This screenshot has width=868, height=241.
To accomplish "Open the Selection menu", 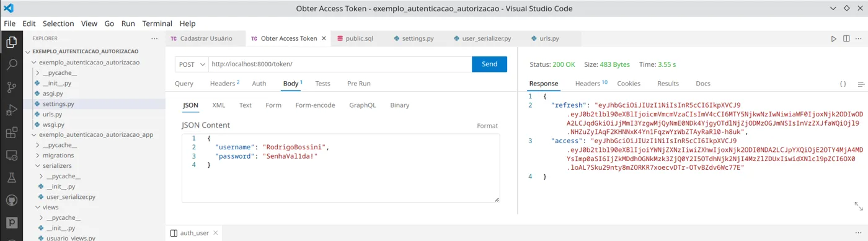I will [x=58, y=24].
